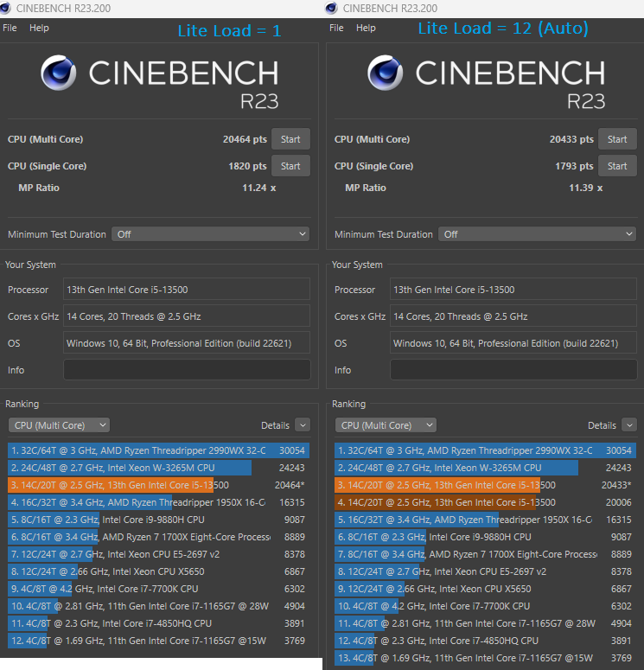644x670 pixels.
Task: Select Xeon E5-2697 v2 row, left window
Action: point(158,554)
